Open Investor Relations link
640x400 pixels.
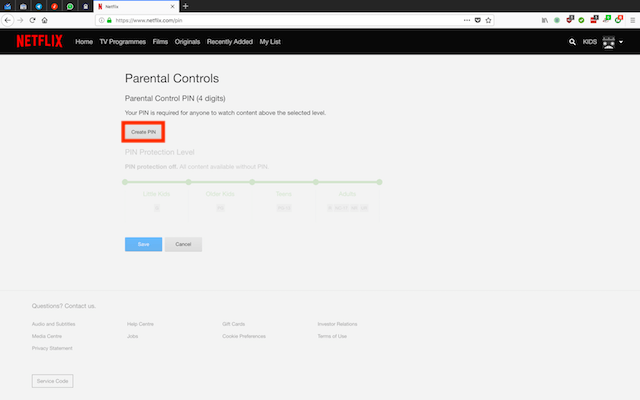coord(337,324)
